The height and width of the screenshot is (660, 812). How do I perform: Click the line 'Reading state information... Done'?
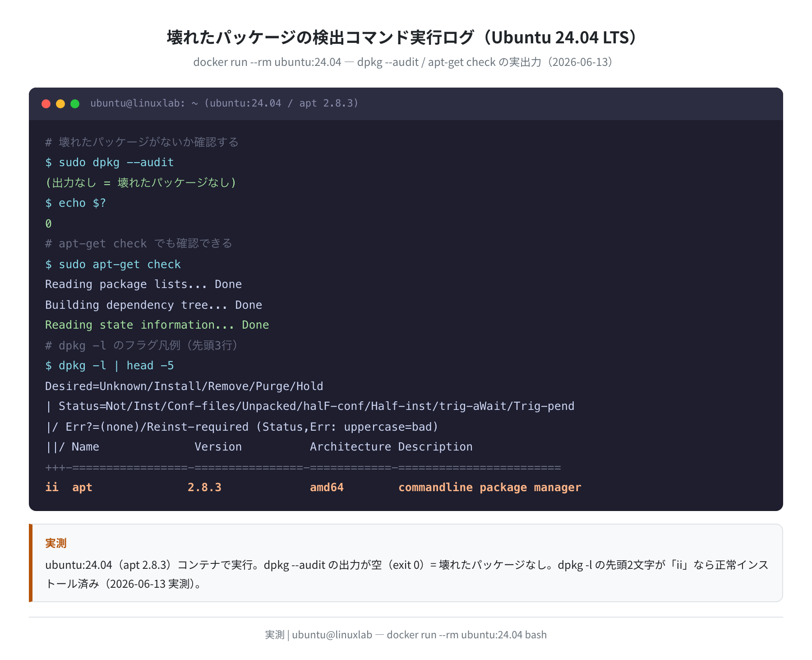tap(157, 325)
